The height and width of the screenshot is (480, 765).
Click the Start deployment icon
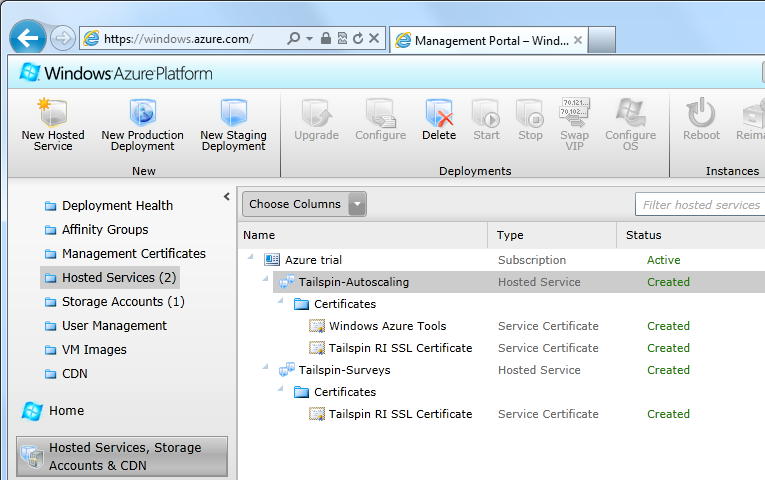point(486,113)
